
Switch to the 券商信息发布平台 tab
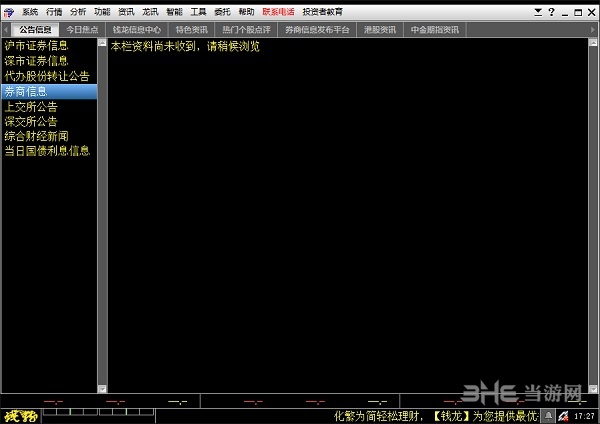click(317, 29)
